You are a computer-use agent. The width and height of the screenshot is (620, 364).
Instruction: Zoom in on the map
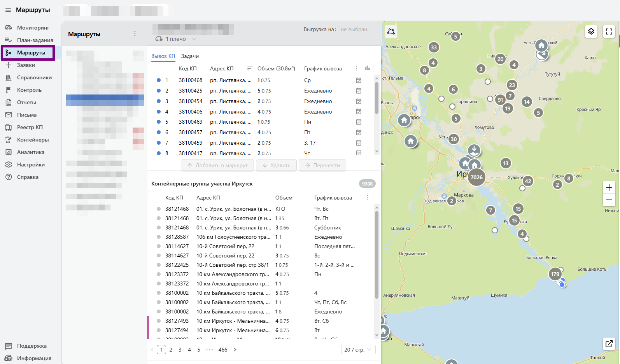pos(609,187)
